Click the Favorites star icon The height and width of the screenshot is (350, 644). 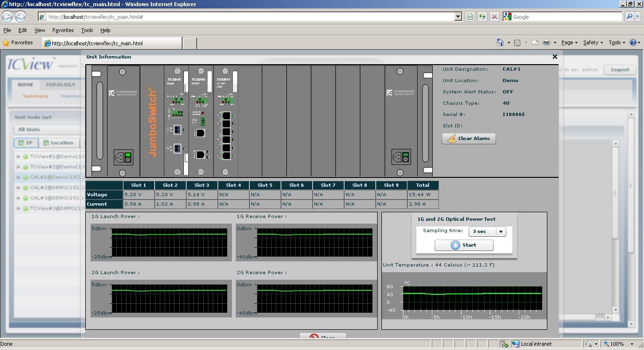[x=6, y=42]
